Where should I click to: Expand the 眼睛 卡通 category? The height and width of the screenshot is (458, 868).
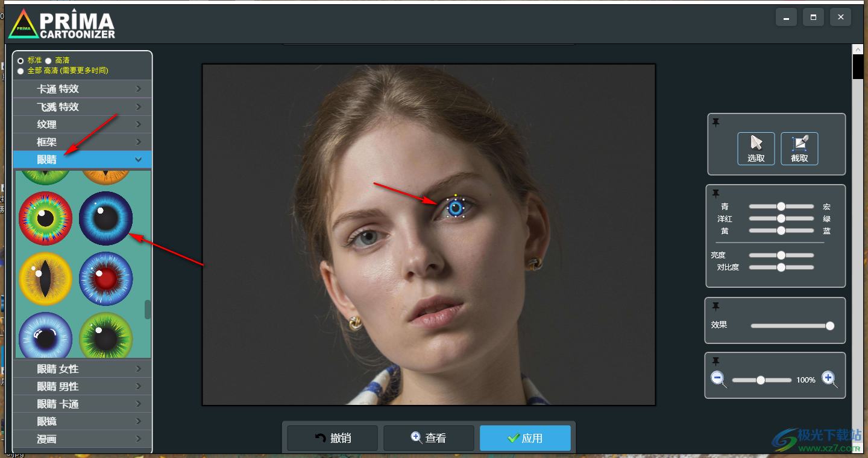coord(82,404)
